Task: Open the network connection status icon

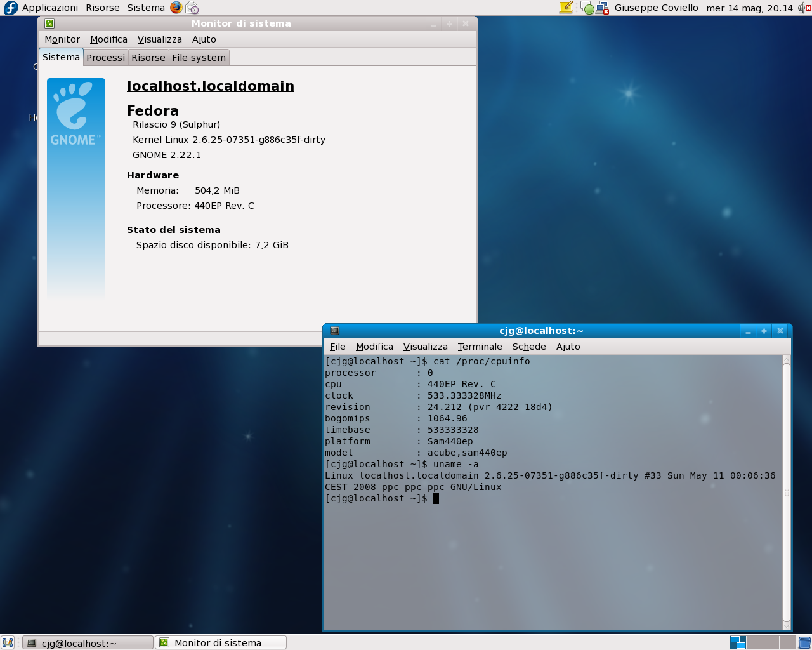Action: pos(602,8)
